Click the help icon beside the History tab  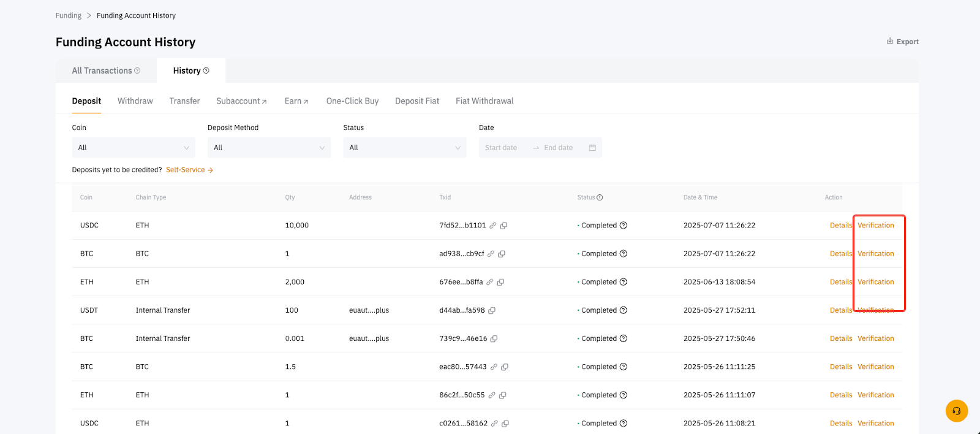[x=206, y=70]
